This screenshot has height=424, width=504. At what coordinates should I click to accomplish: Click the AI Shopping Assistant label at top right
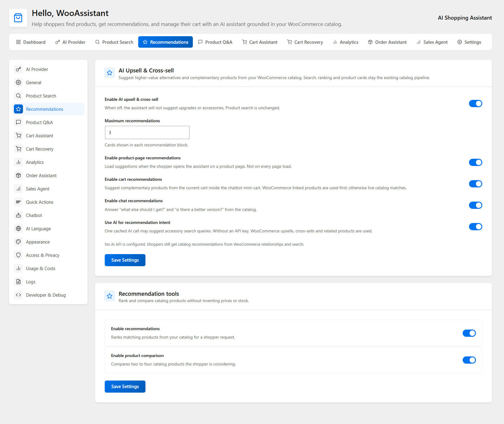(465, 18)
